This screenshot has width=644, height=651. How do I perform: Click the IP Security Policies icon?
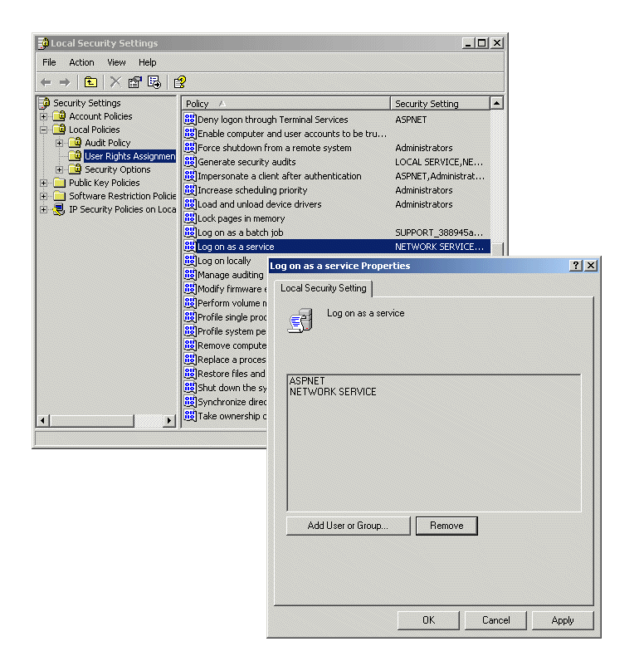point(59,209)
